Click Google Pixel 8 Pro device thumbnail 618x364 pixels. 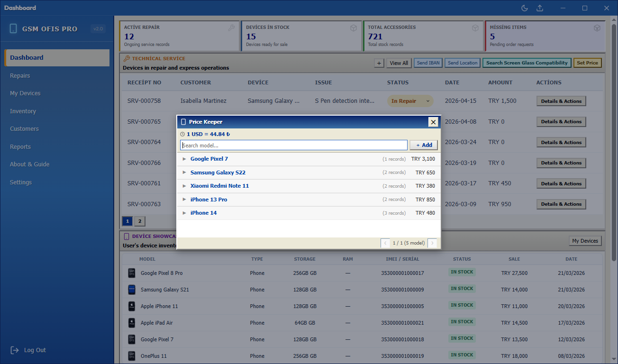click(x=132, y=273)
